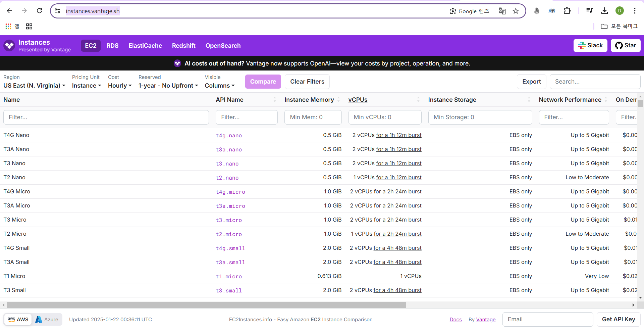The image size is (644, 328).
Task: Focus the Search field
Action: (x=595, y=82)
